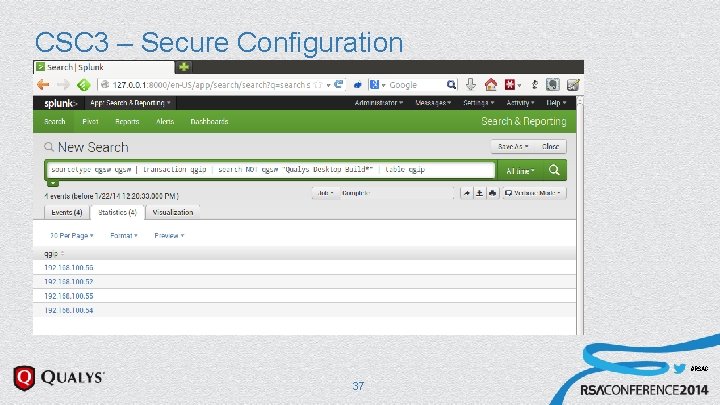This screenshot has height=405, width=720.
Task: Open the search engine selector dropdown
Action: pyautogui.click(x=377, y=84)
